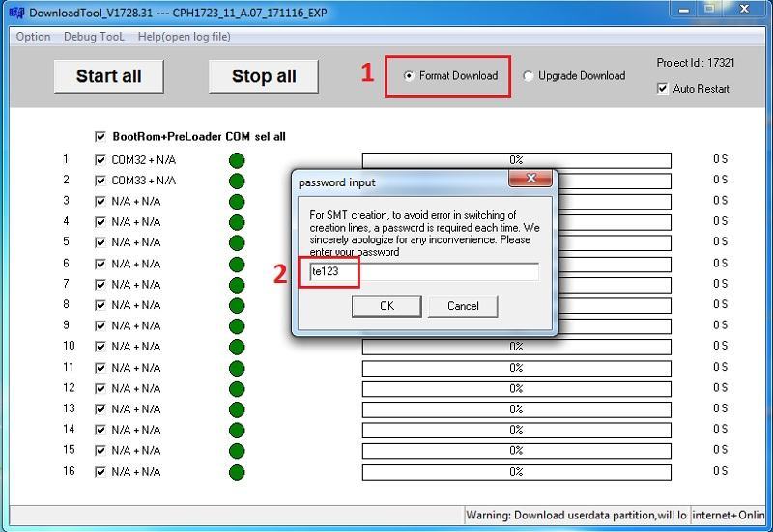Click the green status circle for row 13
Viewport: 773px width, 532px height.
pyautogui.click(x=237, y=409)
